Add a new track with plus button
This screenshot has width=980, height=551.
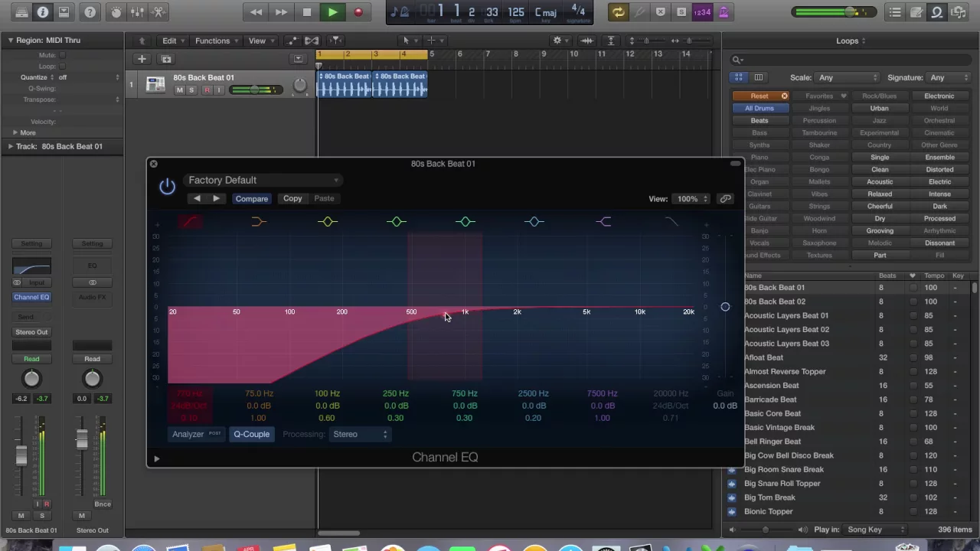(142, 59)
